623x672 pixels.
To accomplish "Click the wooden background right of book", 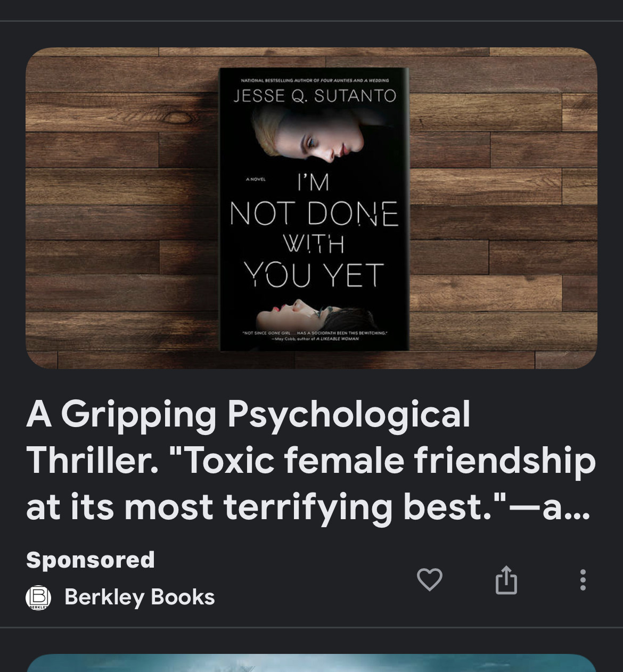I will 503,209.
